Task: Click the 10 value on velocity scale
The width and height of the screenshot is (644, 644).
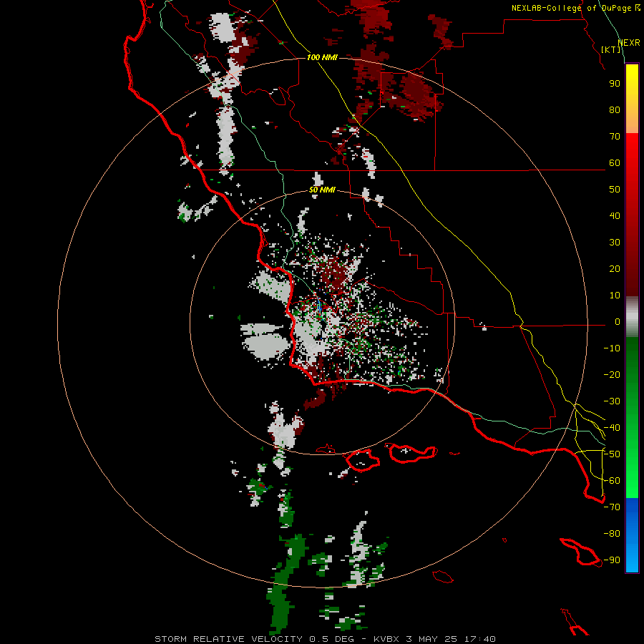Action: (615, 296)
